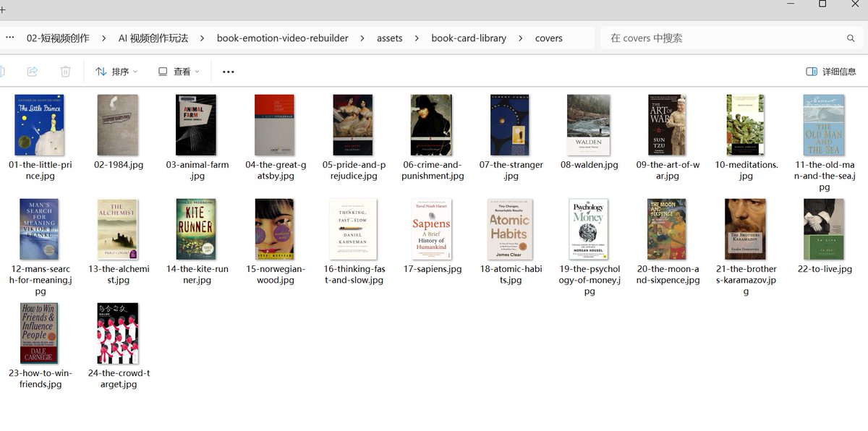The width and height of the screenshot is (868, 431).
Task: Toggle the 详细信息 details pane
Action: (831, 72)
